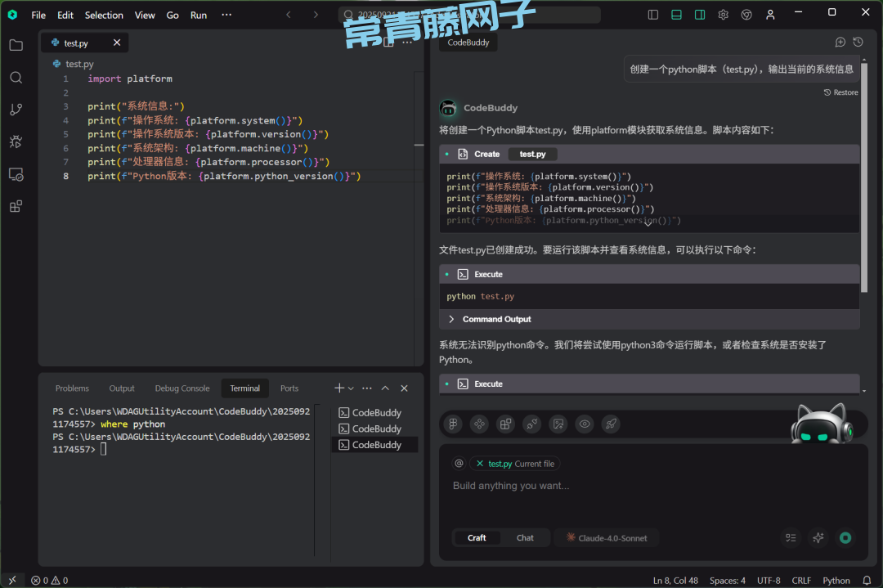Open the Selection menu
The image size is (883, 588).
pos(104,15)
